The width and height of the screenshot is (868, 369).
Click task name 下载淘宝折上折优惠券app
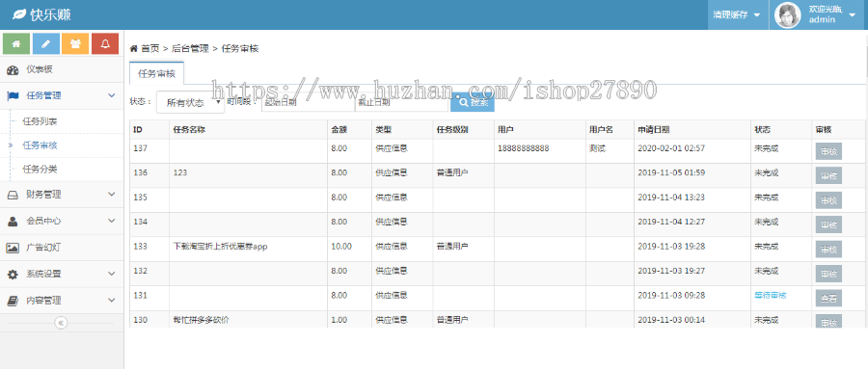tap(220, 247)
